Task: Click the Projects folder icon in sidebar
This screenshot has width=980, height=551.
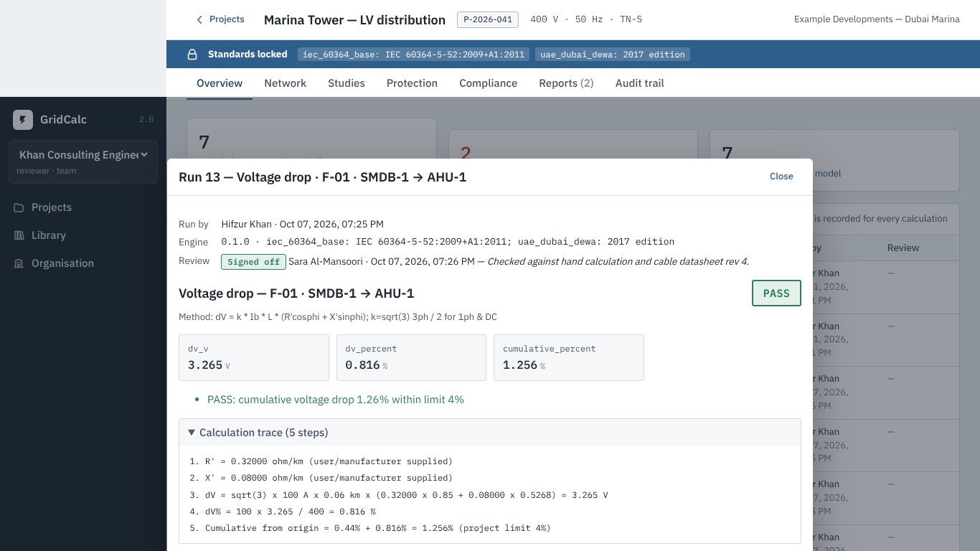Action: 19,207
